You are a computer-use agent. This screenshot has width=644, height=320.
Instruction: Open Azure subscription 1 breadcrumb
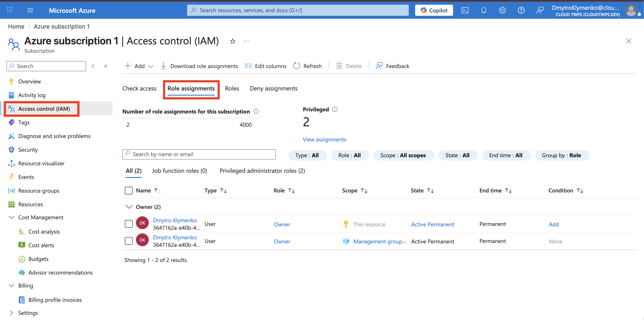coord(62,26)
